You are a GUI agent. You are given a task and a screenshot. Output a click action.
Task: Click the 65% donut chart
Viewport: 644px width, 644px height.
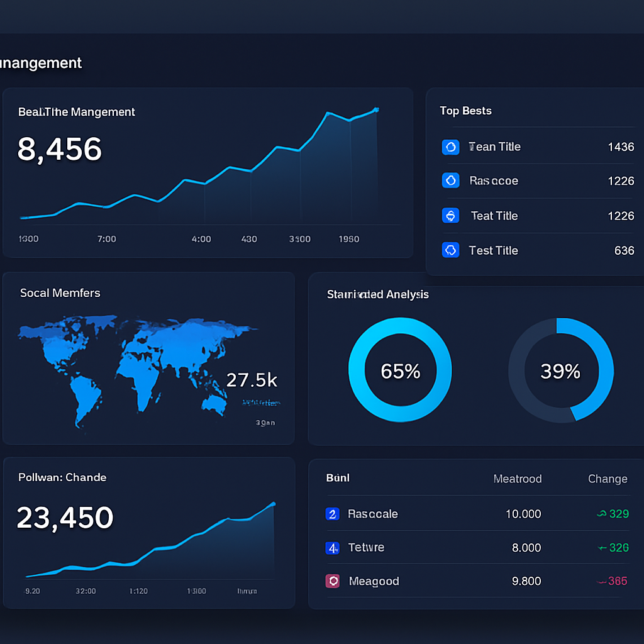400,370
